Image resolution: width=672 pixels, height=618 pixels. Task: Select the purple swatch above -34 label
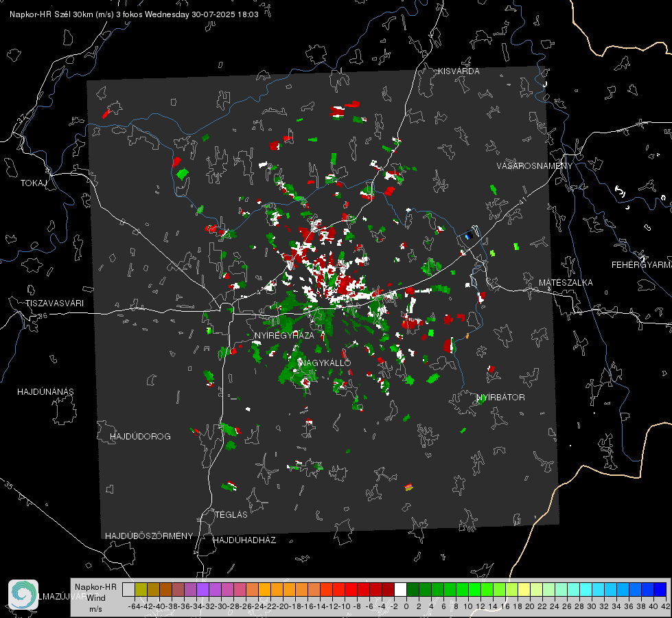pos(202,589)
